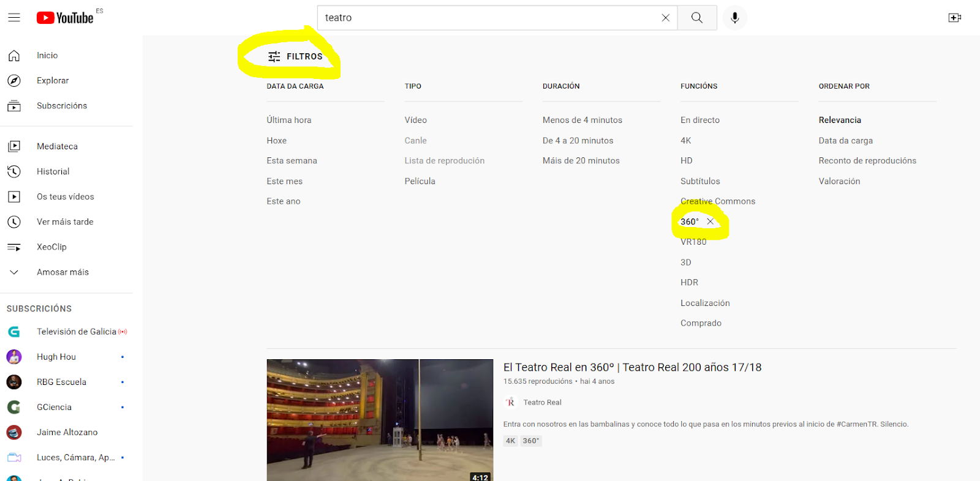The width and height of the screenshot is (980, 481).
Task: Open GCiencia channel avatar
Action: point(14,407)
